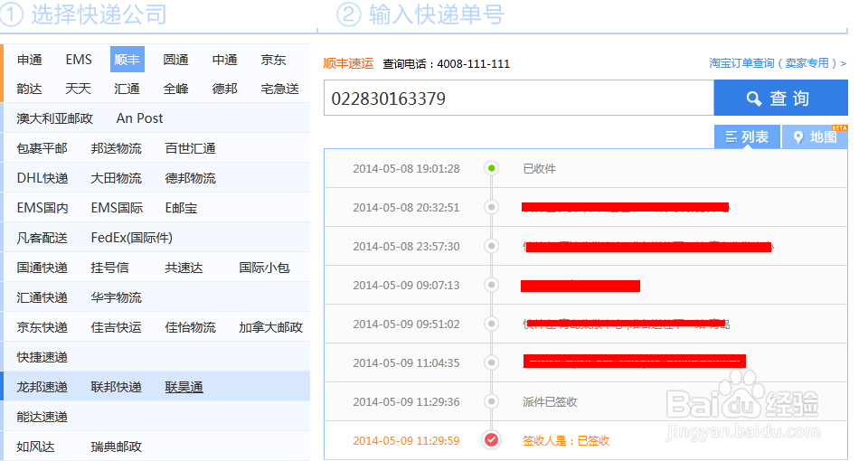Select 联邦快递 company

117,387
